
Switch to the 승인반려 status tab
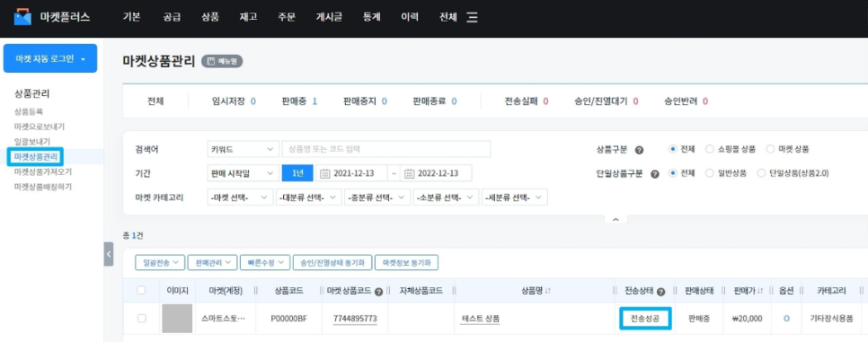(686, 101)
